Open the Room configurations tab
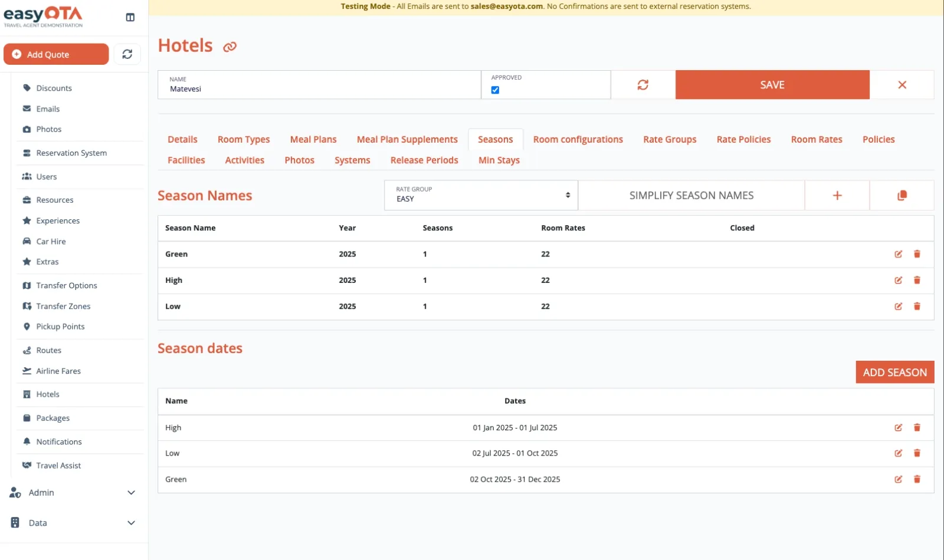 [578, 139]
